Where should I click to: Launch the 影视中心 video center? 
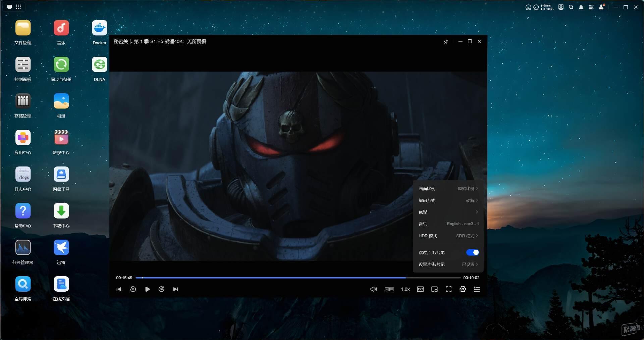click(61, 138)
